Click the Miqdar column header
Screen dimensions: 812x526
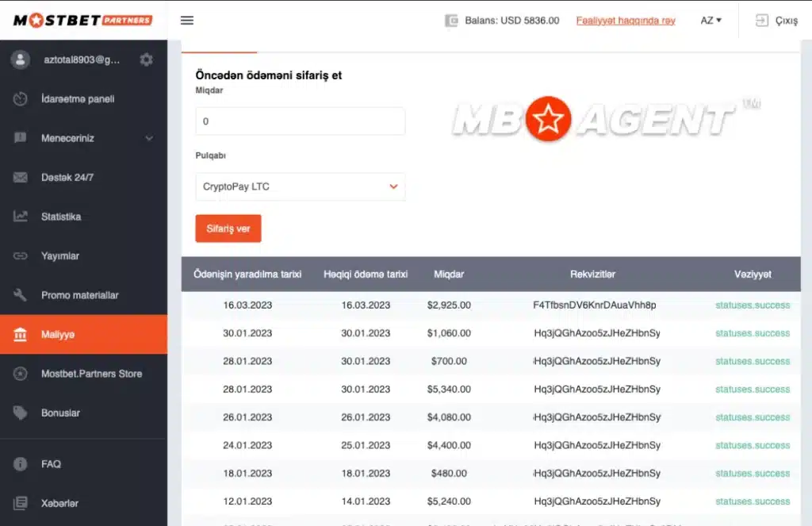(449, 275)
